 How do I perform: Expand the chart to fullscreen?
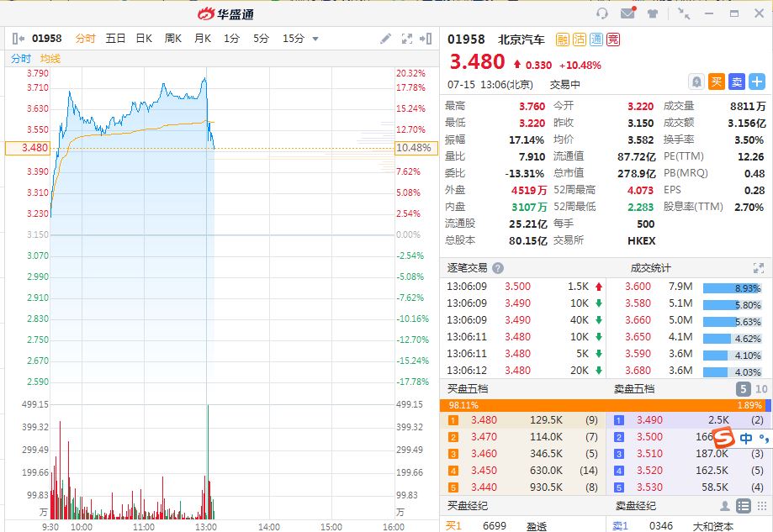(407, 39)
